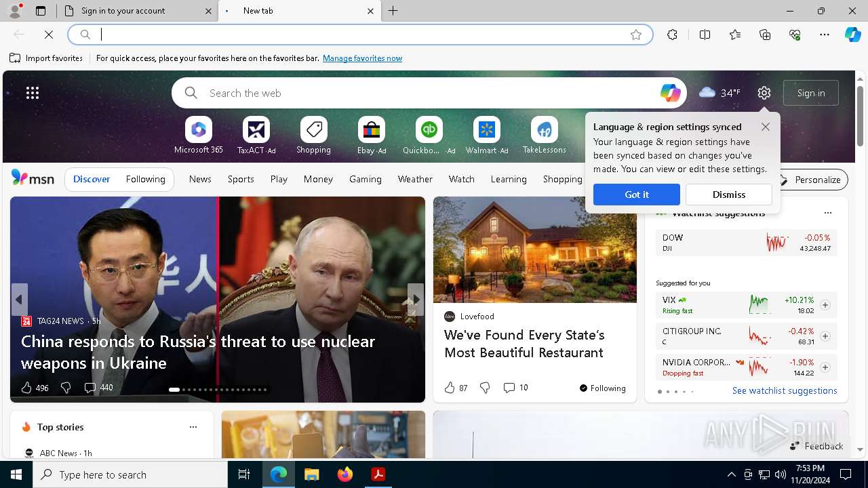
Task: Click Personalize button
Action: (x=811, y=180)
